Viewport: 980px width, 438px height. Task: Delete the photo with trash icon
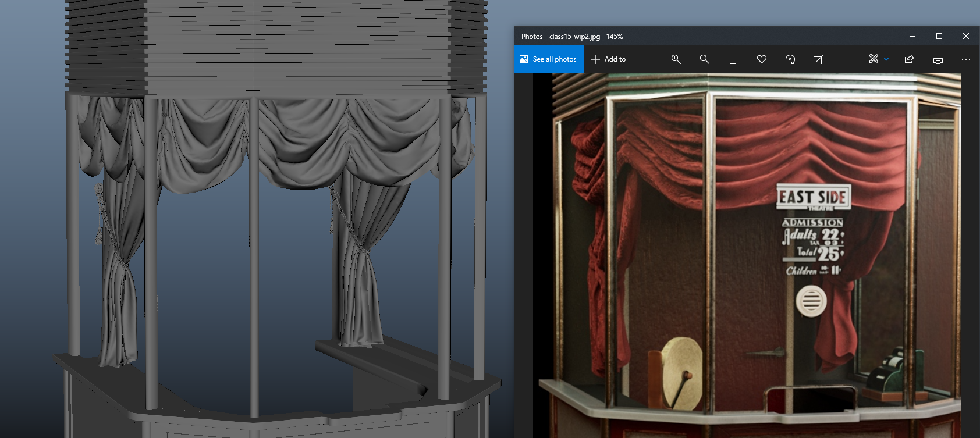coord(733,59)
